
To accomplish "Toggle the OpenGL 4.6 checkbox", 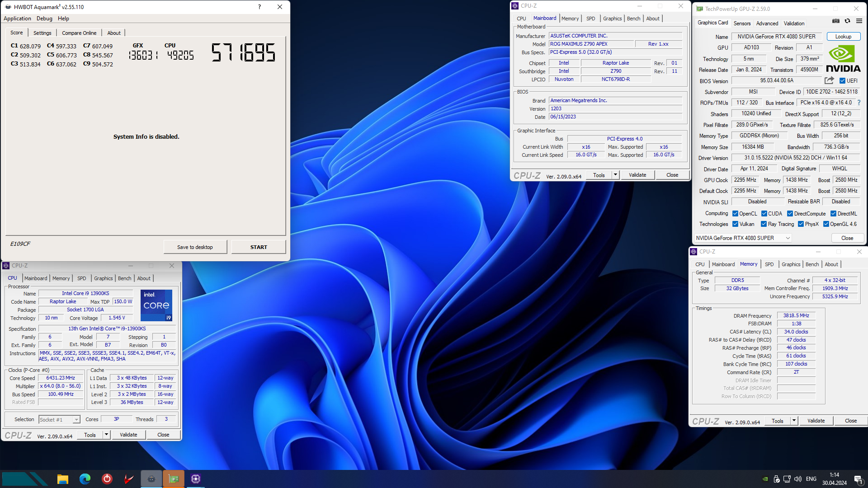I will coord(826,224).
